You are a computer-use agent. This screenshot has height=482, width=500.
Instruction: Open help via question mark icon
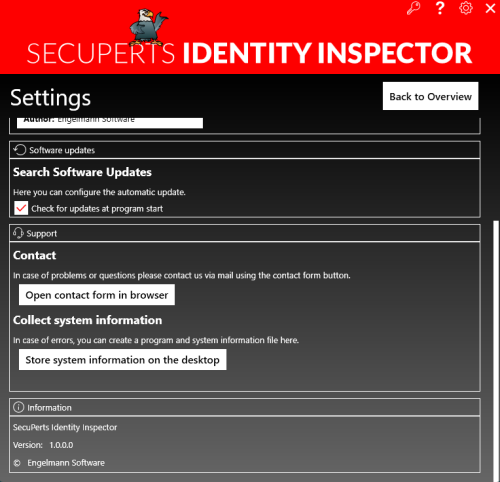440,8
